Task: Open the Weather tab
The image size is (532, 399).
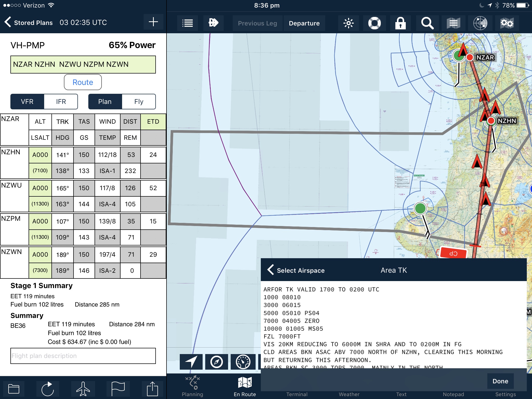Action: 349,394
